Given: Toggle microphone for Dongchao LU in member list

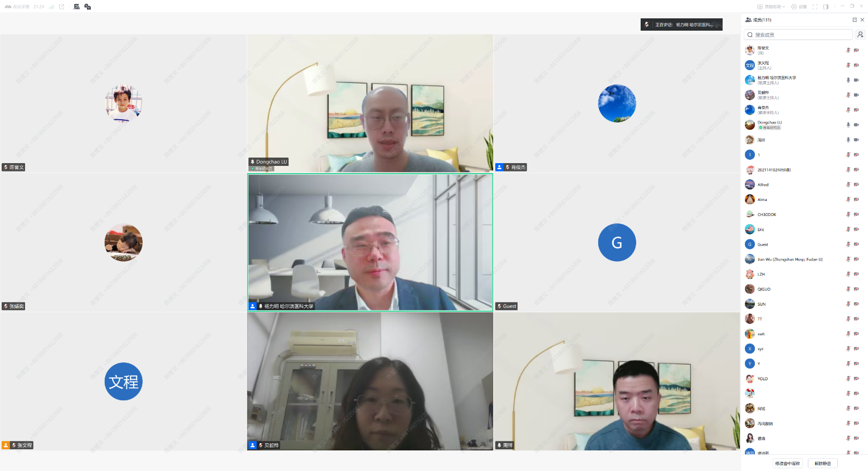Looking at the screenshot, I should (x=848, y=125).
